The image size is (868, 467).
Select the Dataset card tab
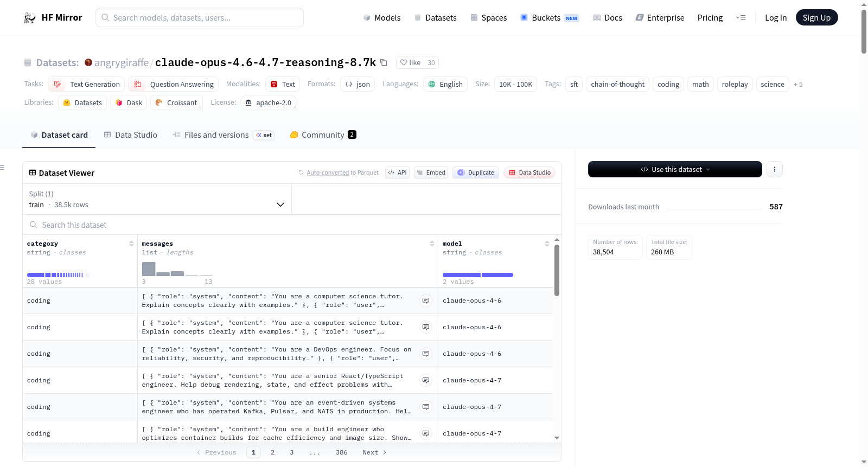[x=59, y=135]
